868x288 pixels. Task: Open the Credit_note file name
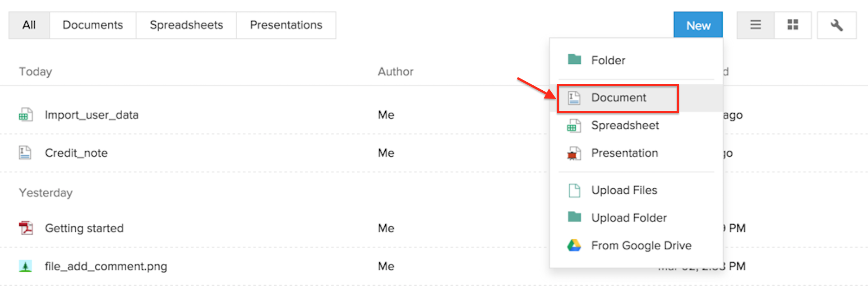coord(76,153)
